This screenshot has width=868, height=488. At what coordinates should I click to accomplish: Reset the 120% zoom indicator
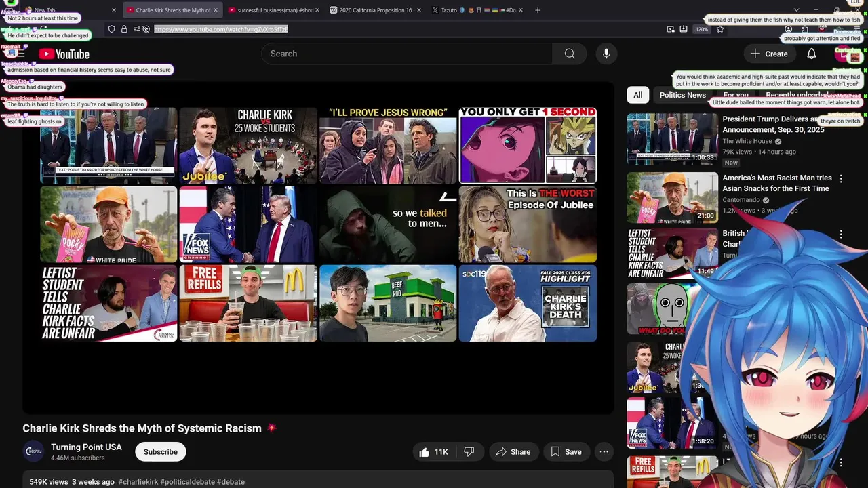coord(702,29)
